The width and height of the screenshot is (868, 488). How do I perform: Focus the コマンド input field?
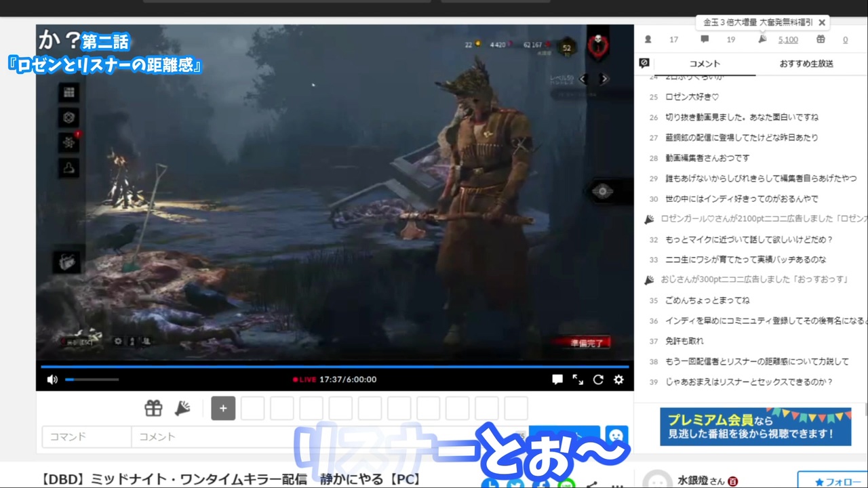pos(87,436)
